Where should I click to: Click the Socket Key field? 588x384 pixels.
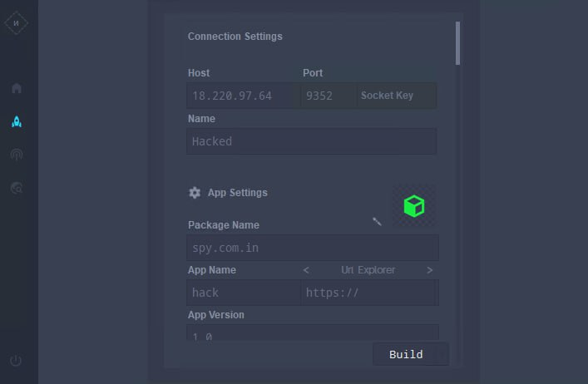click(x=397, y=96)
